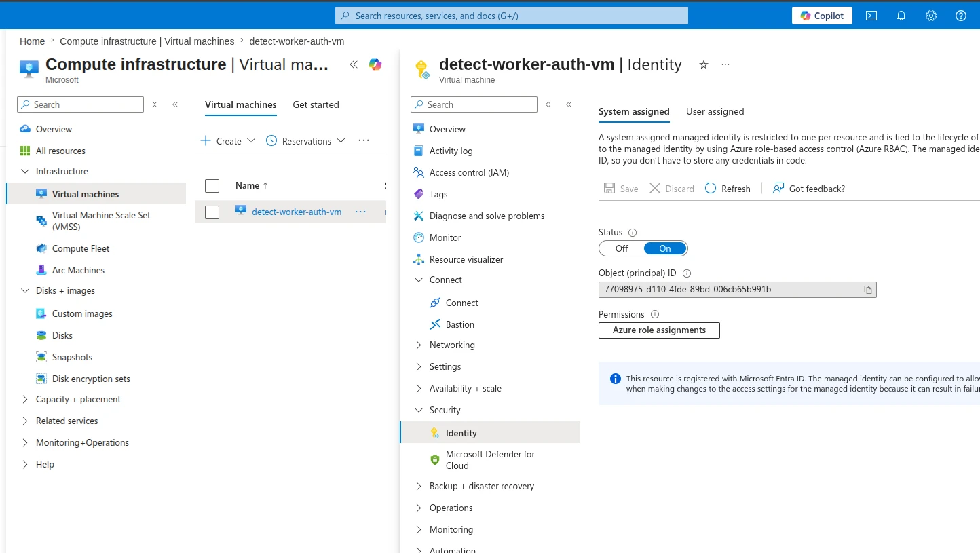Sort by Name column header
Viewport: 980px width, 553px height.
point(251,185)
